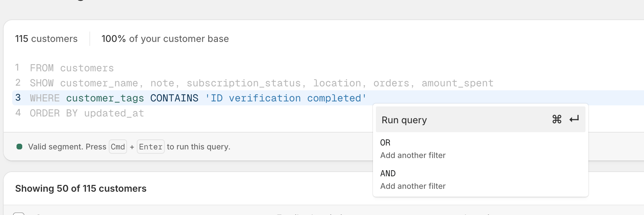Viewport: 644px width, 215px height.
Task: Click the Return arrow icon in Run query
Action: [574, 119]
